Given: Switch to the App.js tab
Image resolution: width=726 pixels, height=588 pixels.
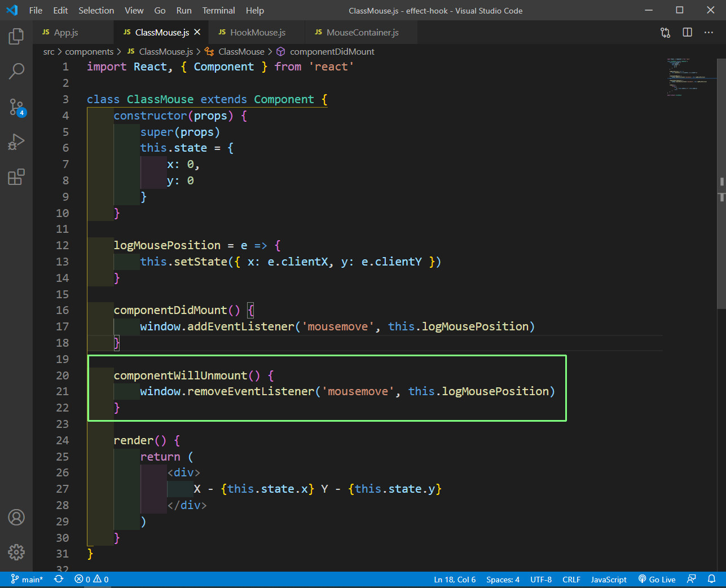Looking at the screenshot, I should [x=73, y=32].
